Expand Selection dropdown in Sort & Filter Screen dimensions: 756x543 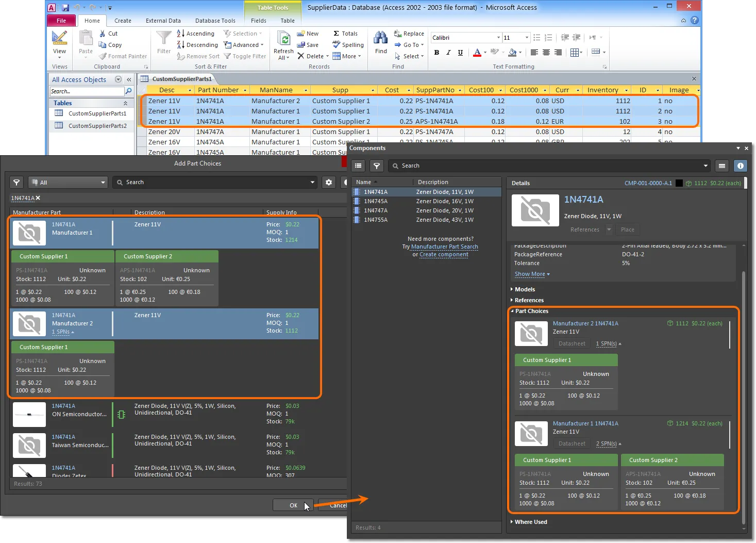(243, 34)
